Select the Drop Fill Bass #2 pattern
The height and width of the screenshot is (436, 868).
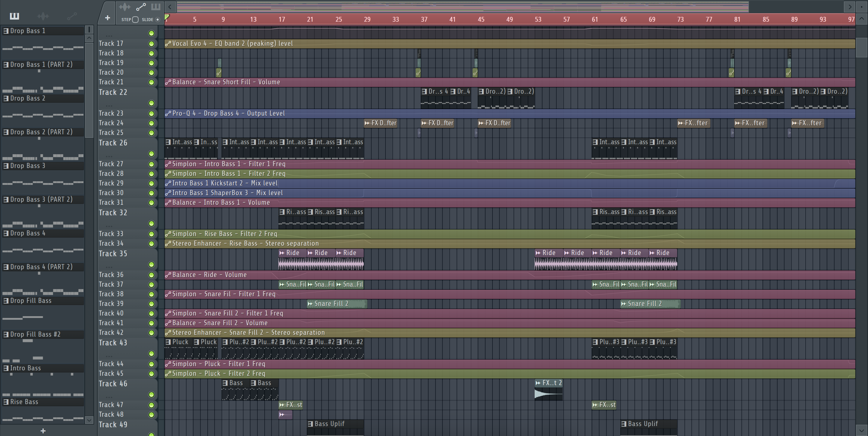[43, 334]
